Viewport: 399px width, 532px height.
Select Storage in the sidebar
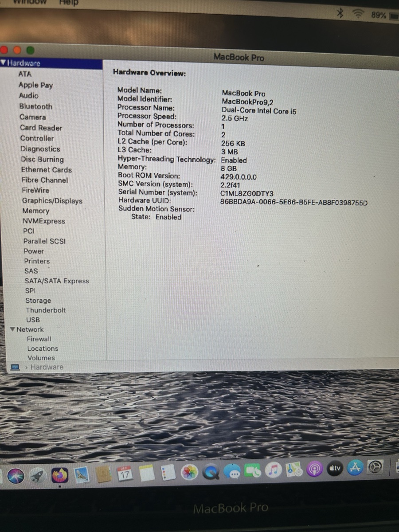coord(38,301)
